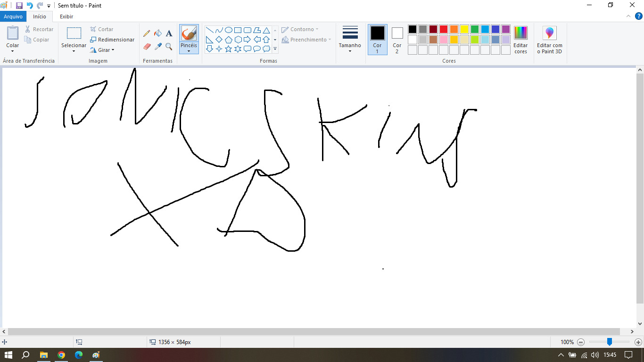Select the Eraser tool
Screen dimensions: 644x362
tap(147, 46)
